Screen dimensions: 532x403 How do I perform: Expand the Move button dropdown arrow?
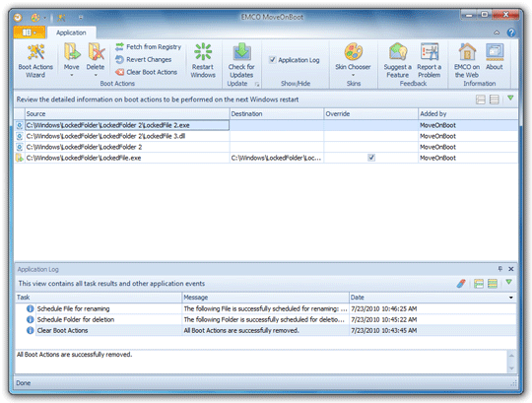[x=72, y=75]
